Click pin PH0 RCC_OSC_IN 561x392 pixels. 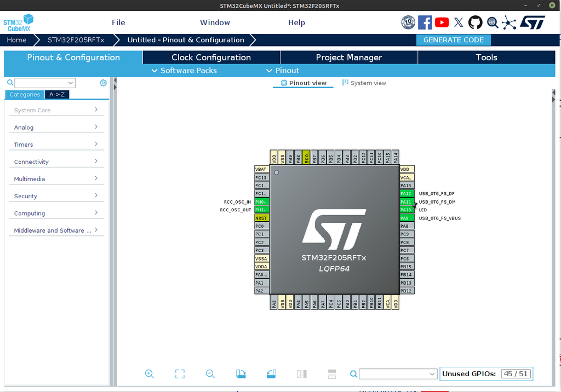tap(261, 201)
